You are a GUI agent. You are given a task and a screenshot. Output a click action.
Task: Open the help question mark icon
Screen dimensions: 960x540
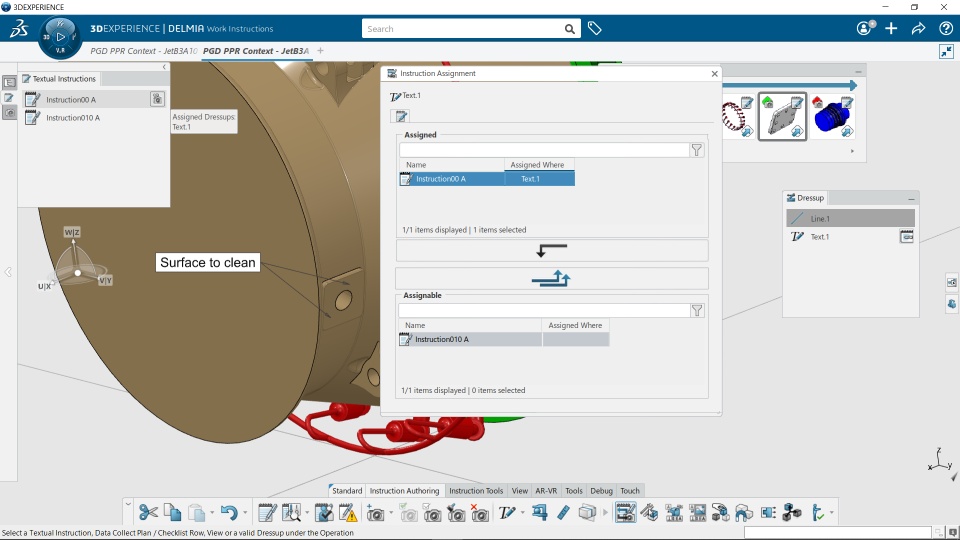click(945, 28)
